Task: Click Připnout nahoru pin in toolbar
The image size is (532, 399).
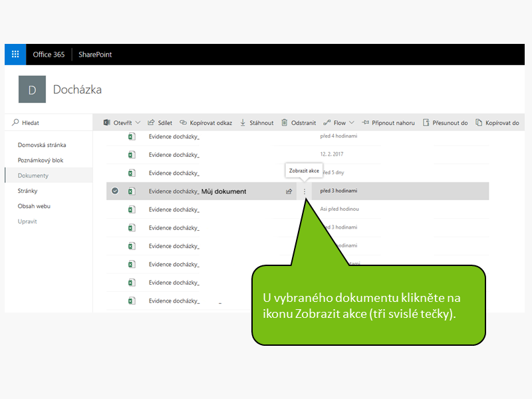Action: (x=388, y=123)
